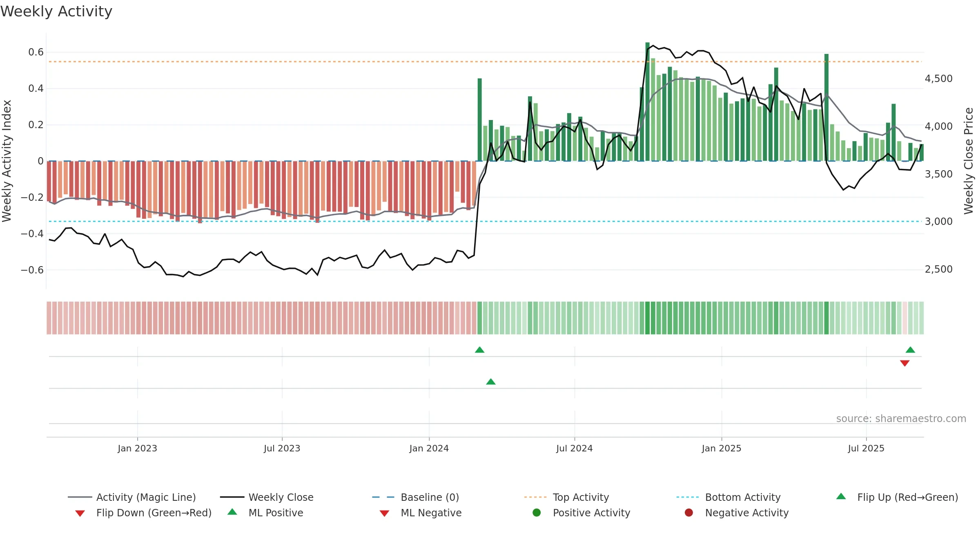Click green Flip Up marker near late 2025

click(910, 350)
